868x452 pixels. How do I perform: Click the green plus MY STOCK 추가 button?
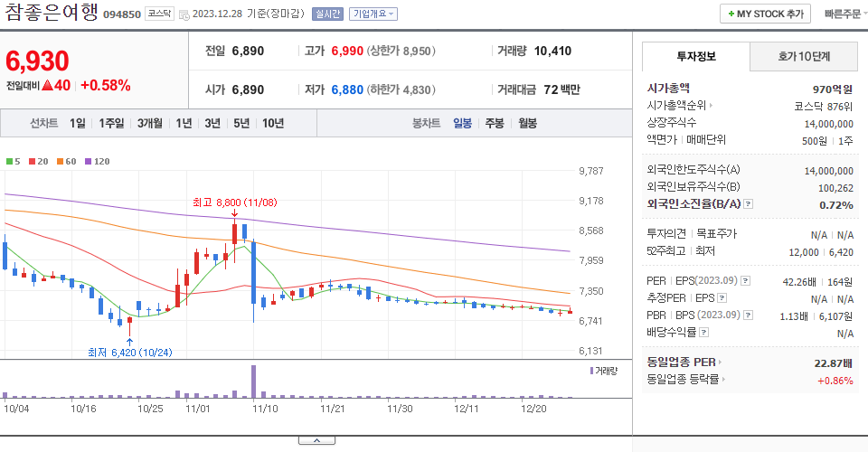point(765,14)
